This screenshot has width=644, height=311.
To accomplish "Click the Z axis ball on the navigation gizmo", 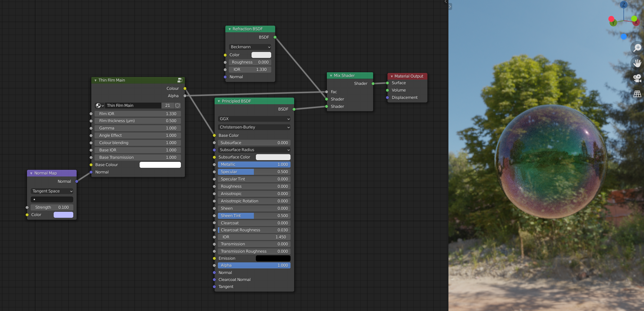I will [x=623, y=5].
